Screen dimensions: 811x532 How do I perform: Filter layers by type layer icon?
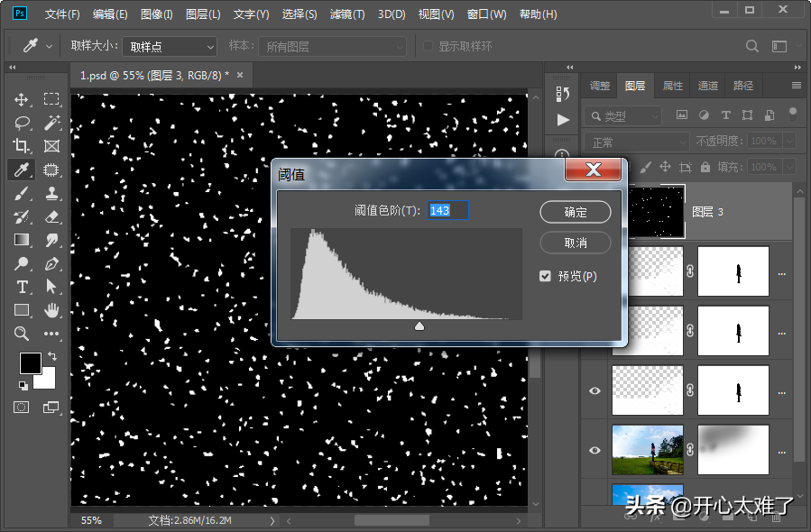coord(725,115)
